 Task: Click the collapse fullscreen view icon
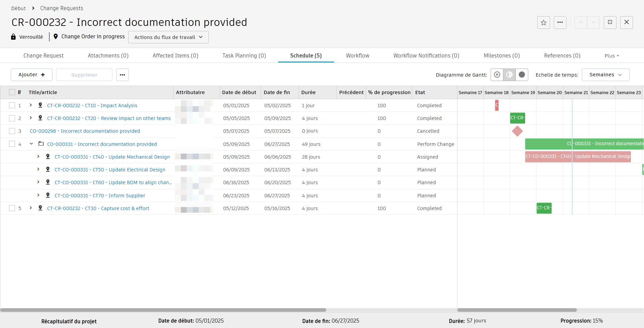pyautogui.click(x=610, y=23)
